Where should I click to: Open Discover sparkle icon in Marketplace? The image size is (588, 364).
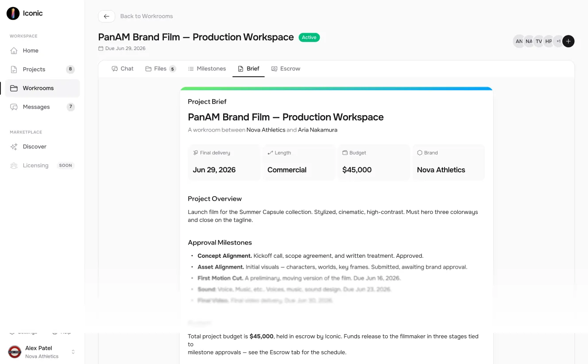coord(14,147)
